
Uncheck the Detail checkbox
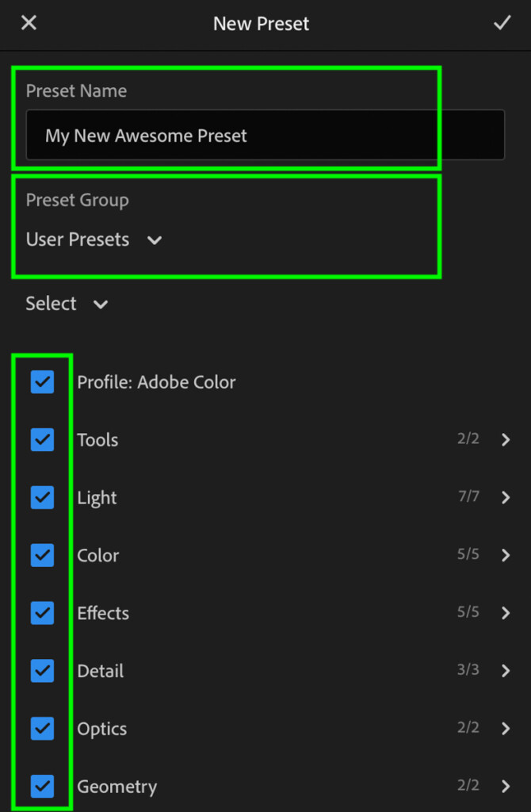(x=43, y=671)
